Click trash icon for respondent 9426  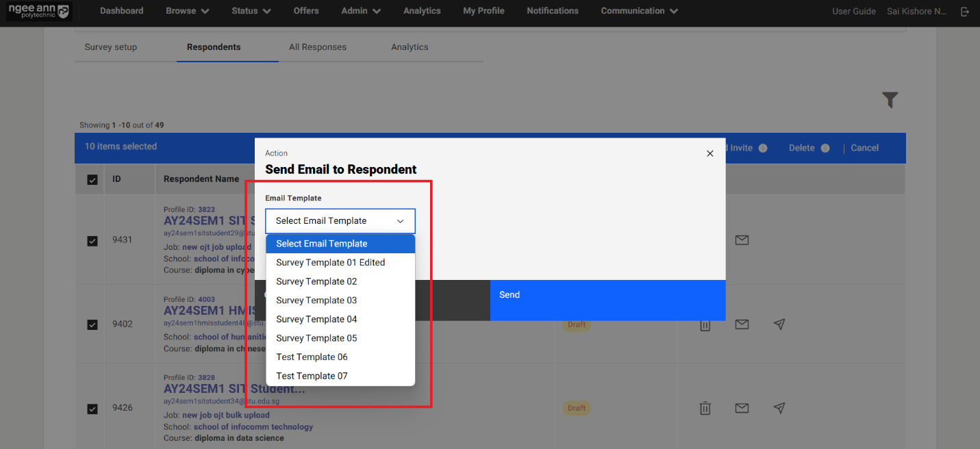coord(705,408)
